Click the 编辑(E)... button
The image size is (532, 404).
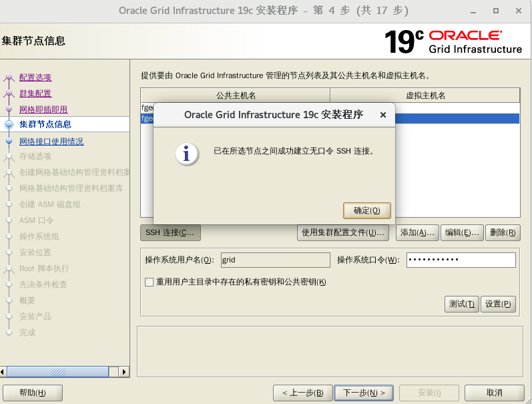(x=462, y=232)
